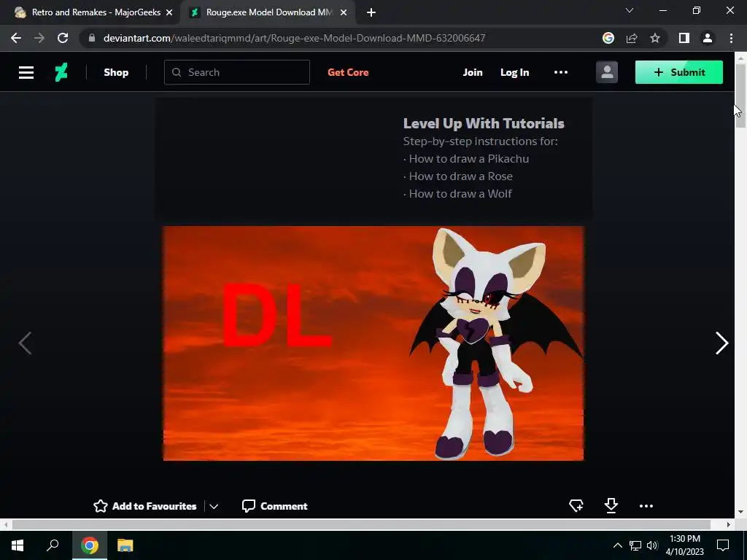Open the DeviantArt hamburger menu
The image size is (747, 560).
pos(26,72)
